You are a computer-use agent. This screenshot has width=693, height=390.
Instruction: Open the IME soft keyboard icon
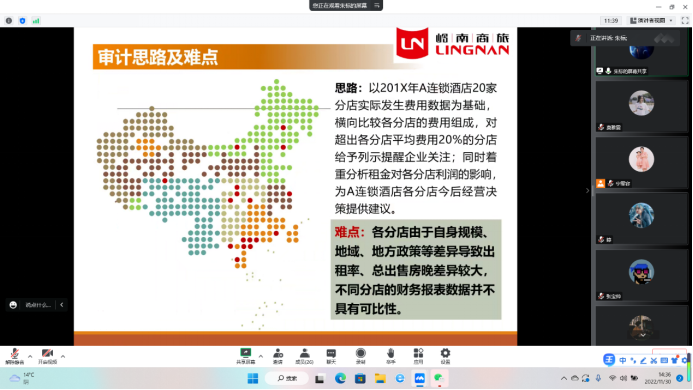pyautogui.click(x=664, y=360)
